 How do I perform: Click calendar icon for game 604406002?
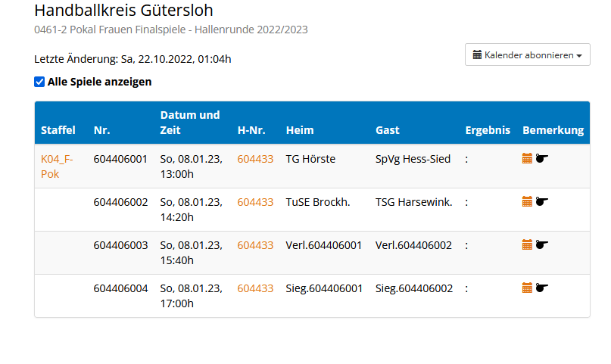point(528,201)
